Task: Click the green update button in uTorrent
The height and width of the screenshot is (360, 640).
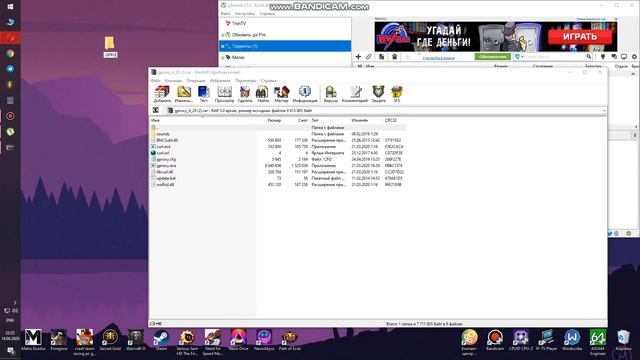Action: (x=492, y=57)
